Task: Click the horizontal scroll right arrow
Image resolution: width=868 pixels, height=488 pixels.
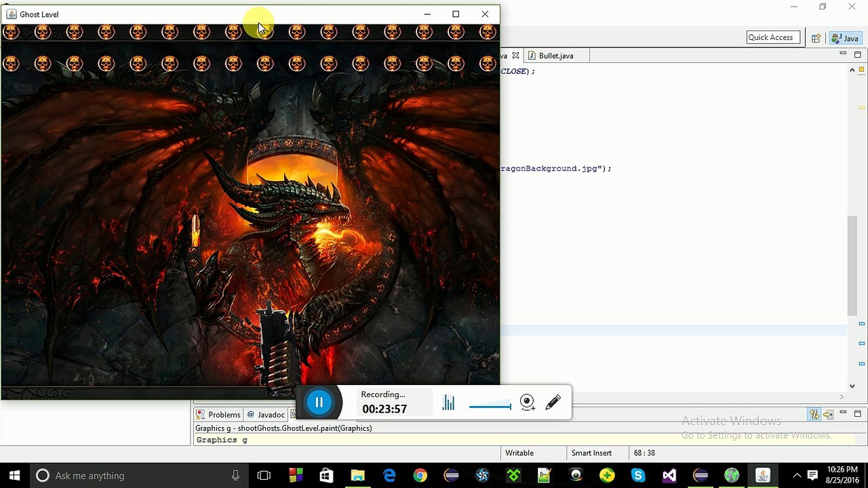Action: coord(842,396)
